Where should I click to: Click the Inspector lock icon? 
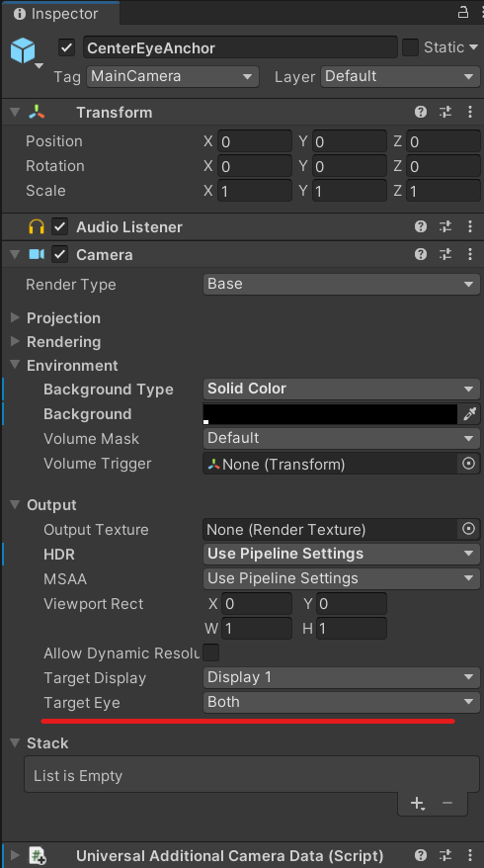[x=463, y=12]
